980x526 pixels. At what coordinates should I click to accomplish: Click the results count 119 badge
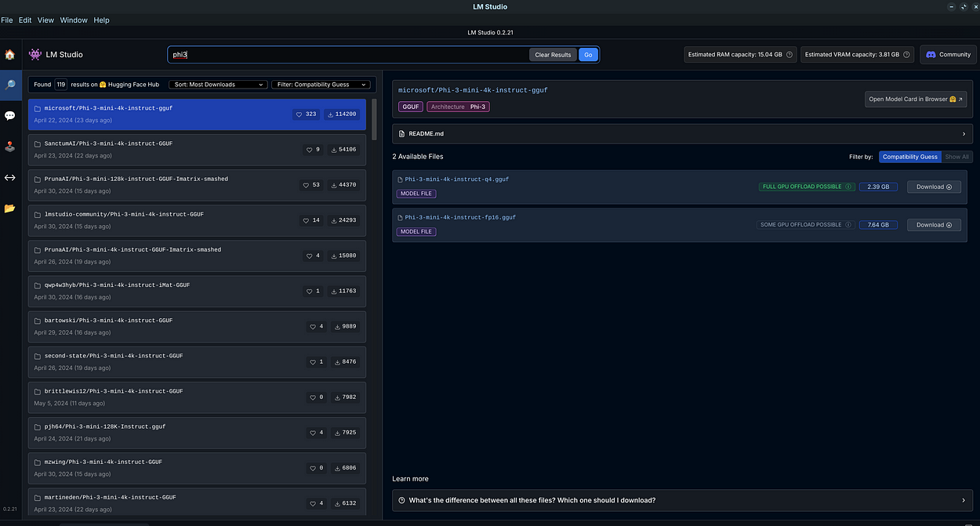[60, 85]
